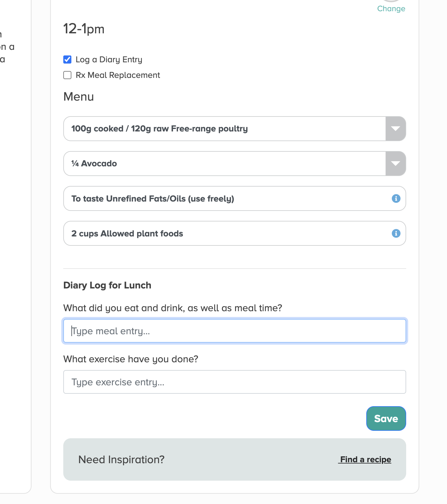This screenshot has width=447, height=504.
Task: Click the 'Log a Diary Entry' label text
Action: click(109, 59)
